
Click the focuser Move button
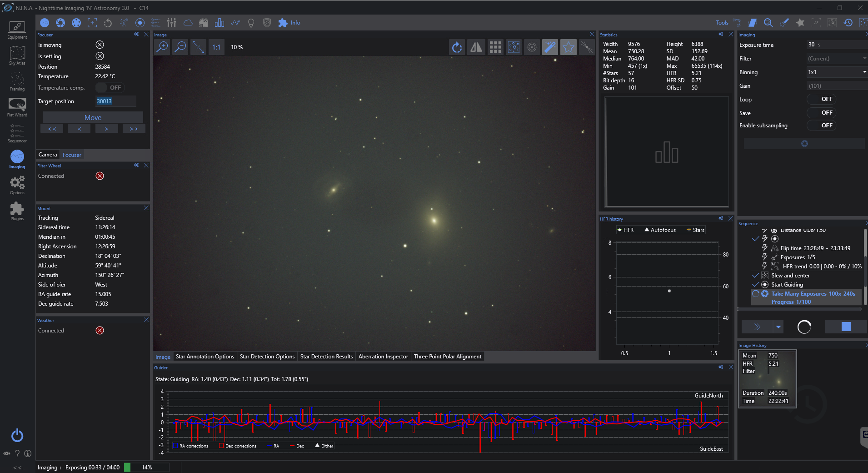point(93,118)
